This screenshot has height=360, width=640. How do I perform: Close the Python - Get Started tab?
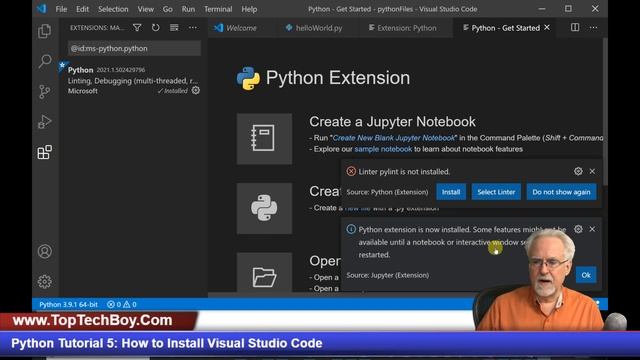(547, 27)
